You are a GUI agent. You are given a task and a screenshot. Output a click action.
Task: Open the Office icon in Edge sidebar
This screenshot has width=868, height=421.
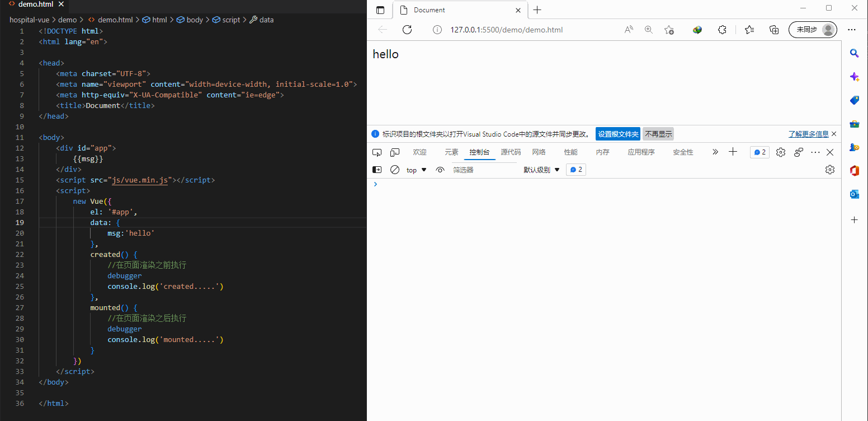(854, 171)
